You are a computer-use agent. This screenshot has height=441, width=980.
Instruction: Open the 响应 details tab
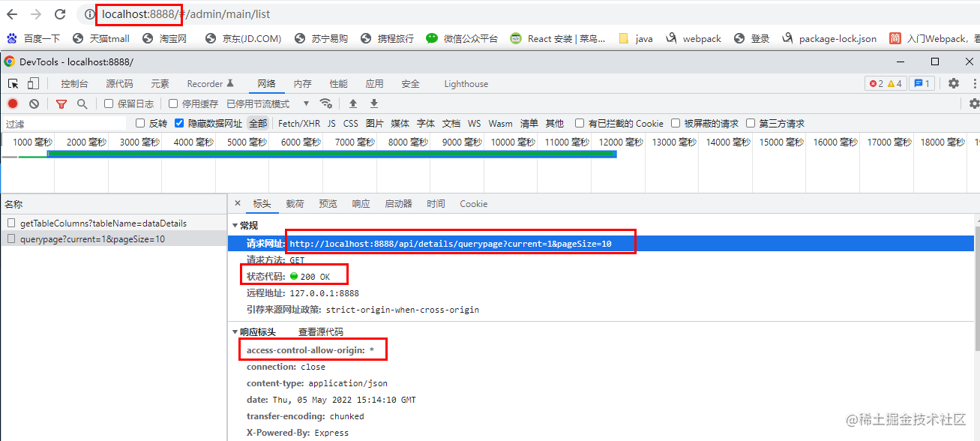tap(361, 203)
